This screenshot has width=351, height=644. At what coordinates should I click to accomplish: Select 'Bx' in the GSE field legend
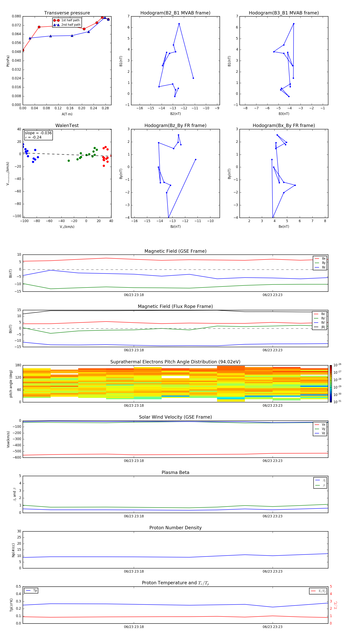coord(320,259)
